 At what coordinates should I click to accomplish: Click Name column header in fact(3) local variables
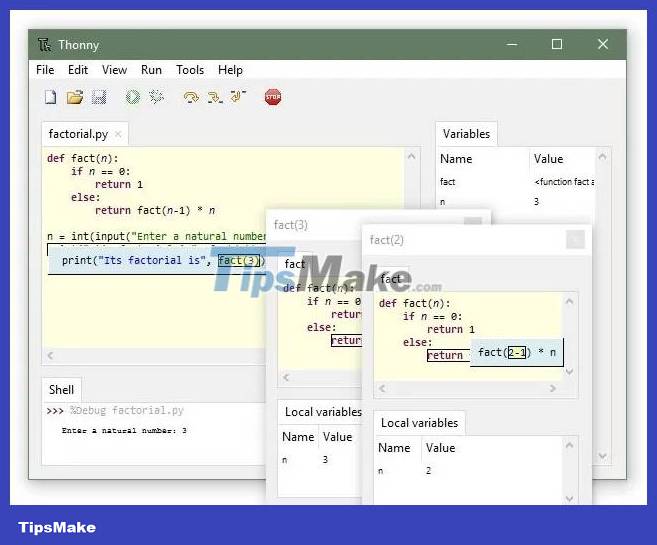[x=298, y=437]
